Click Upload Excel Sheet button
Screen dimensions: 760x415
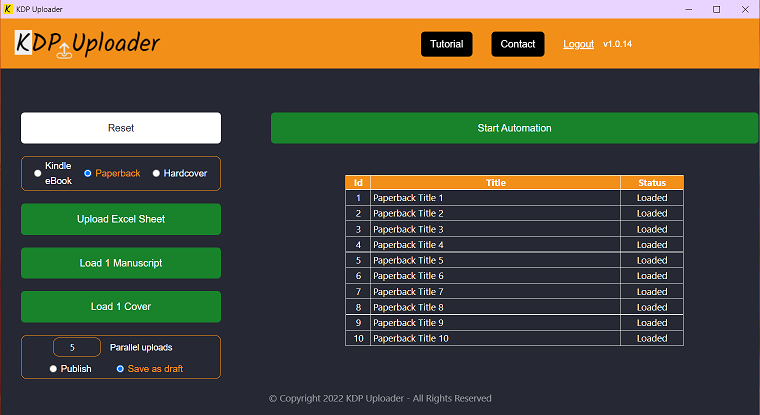121,219
